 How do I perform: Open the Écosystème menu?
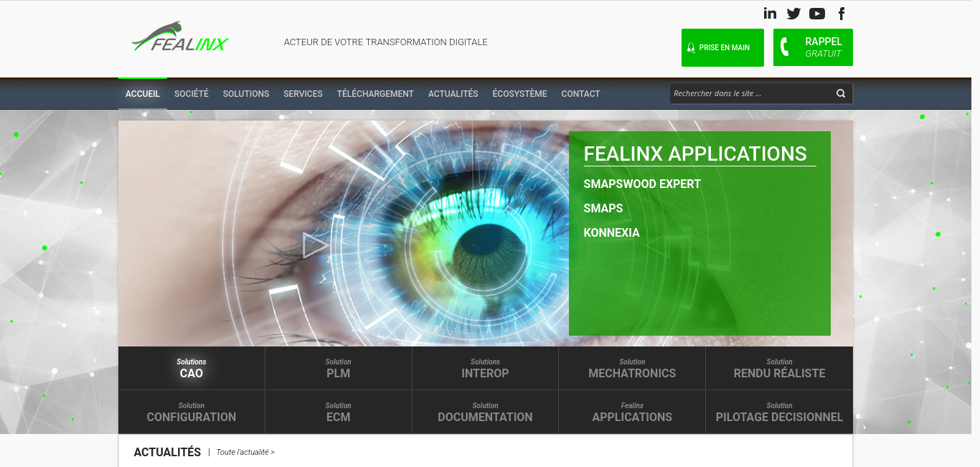(x=519, y=94)
